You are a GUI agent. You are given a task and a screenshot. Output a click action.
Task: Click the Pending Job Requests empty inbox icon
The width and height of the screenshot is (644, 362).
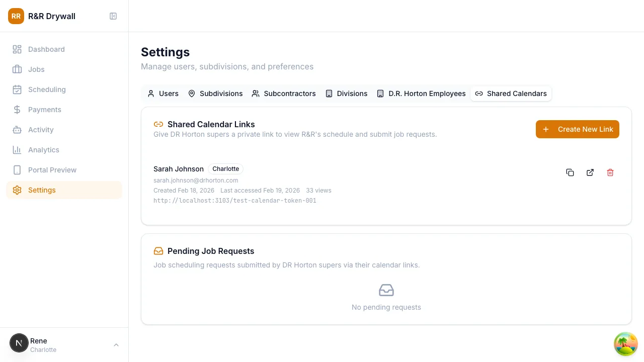coord(386,290)
